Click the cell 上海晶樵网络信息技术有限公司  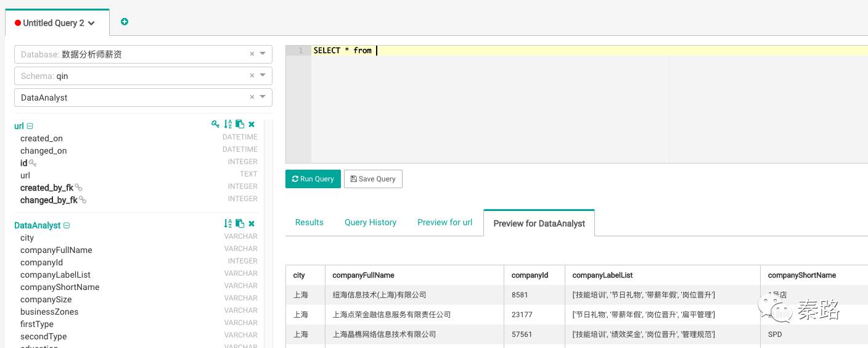coord(414,334)
